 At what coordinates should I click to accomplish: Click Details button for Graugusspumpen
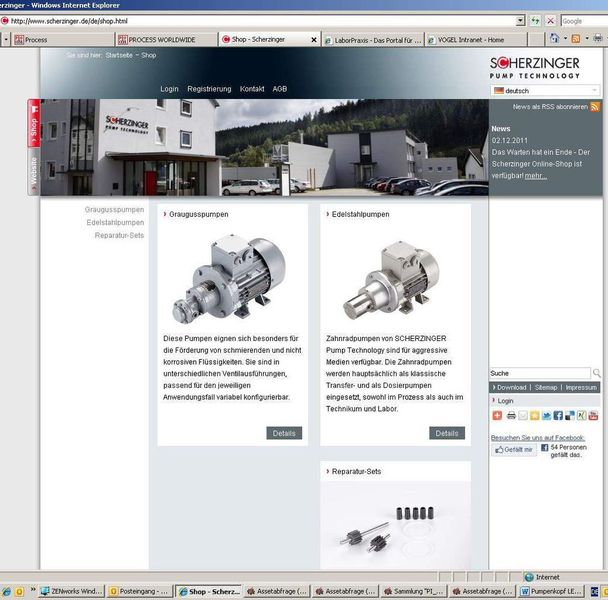pyautogui.click(x=284, y=433)
